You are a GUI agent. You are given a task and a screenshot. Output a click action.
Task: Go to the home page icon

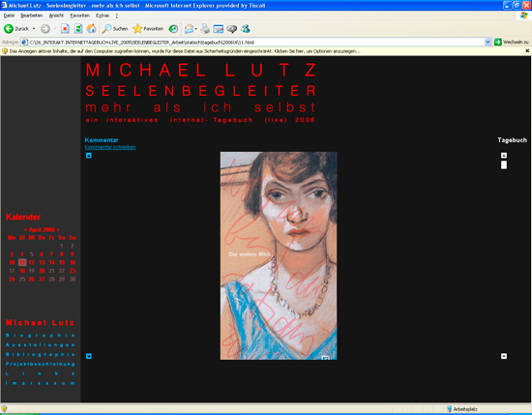91,29
